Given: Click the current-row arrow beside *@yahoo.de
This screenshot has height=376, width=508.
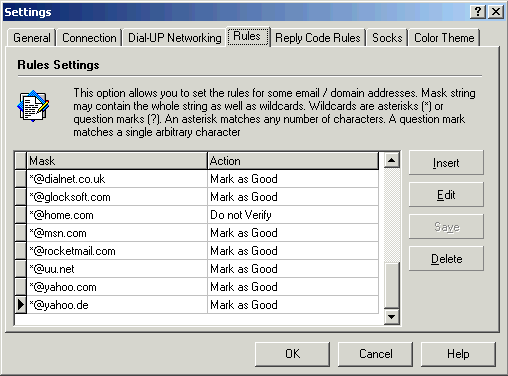Looking at the screenshot, I should (x=21, y=305).
